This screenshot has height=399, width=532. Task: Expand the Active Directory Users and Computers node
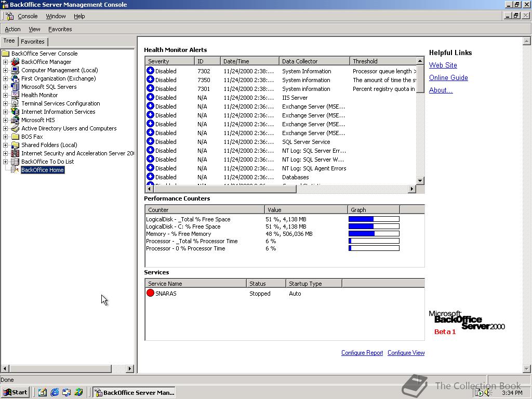click(5, 128)
